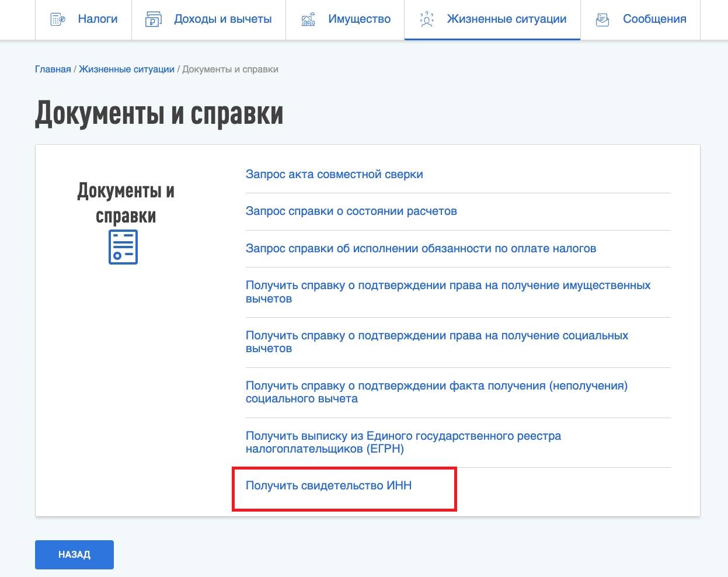Open справку о праве на социальные вычеты

[x=436, y=342]
